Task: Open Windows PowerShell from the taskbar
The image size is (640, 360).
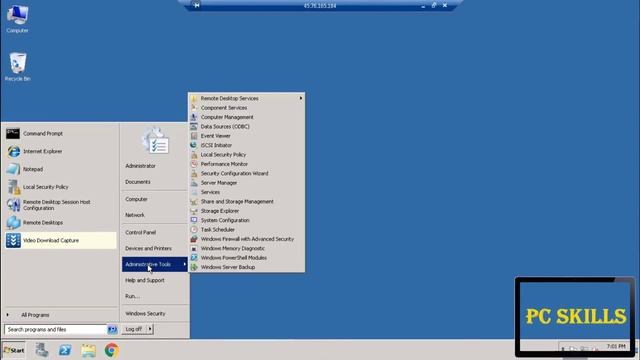Action: (65, 350)
